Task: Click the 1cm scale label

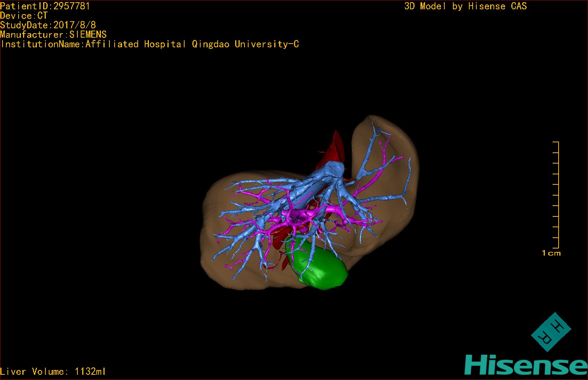Action: (x=551, y=253)
